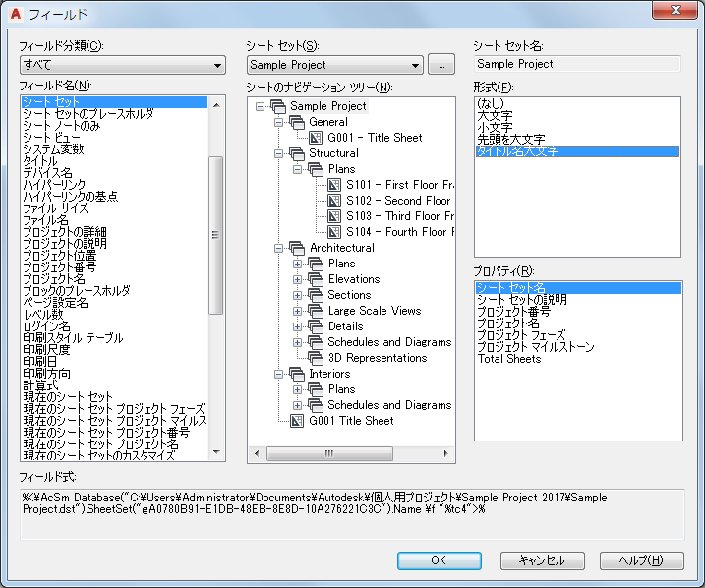Click scroll-up arrow of field name list
Image resolution: width=705 pixels, height=588 pixels.
click(x=216, y=105)
